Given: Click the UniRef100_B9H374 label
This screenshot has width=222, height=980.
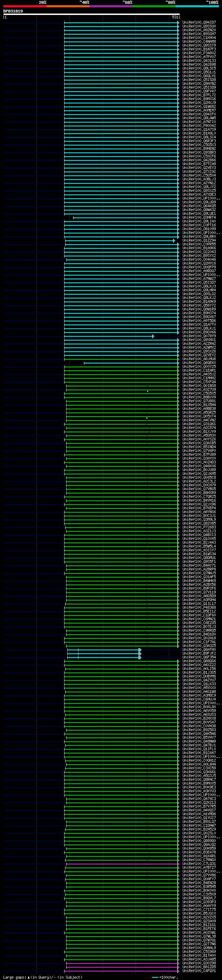Looking at the screenshot, I should [x=199, y=313].
